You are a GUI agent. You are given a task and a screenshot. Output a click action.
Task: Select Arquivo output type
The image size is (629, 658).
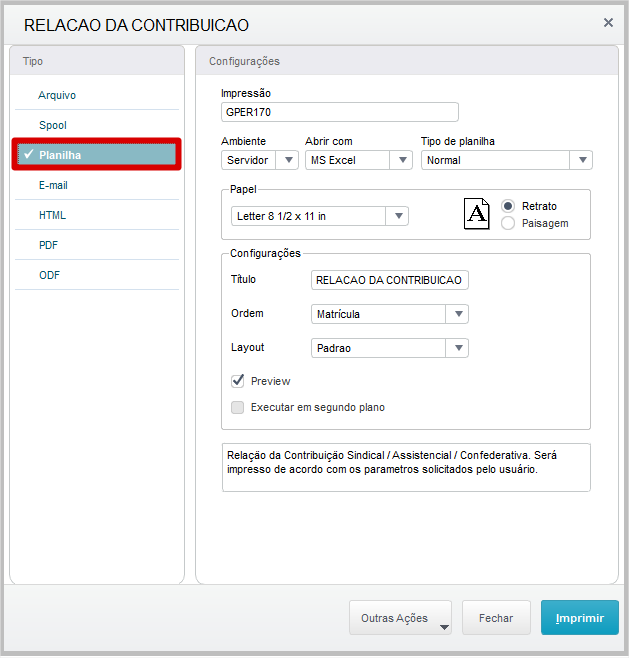pyautogui.click(x=97, y=95)
